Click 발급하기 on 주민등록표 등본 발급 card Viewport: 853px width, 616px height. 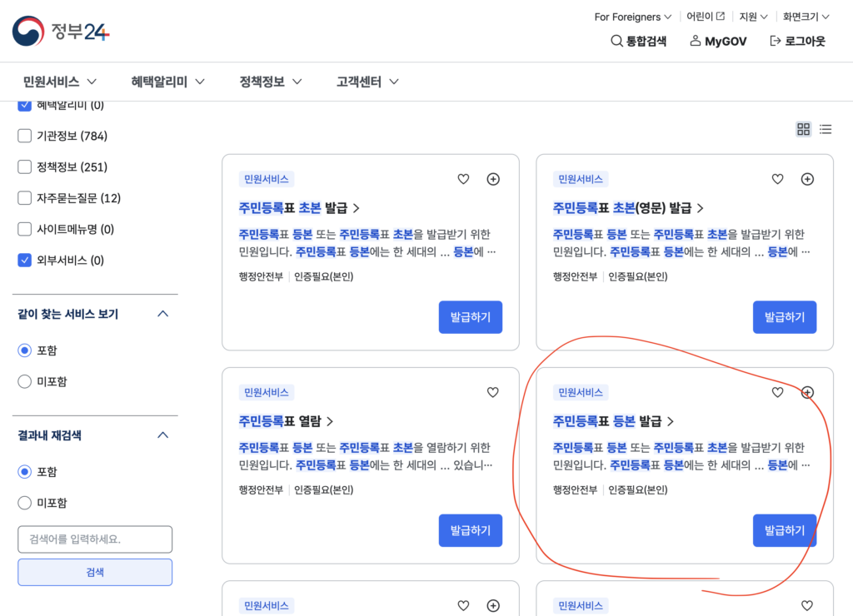pyautogui.click(x=784, y=530)
